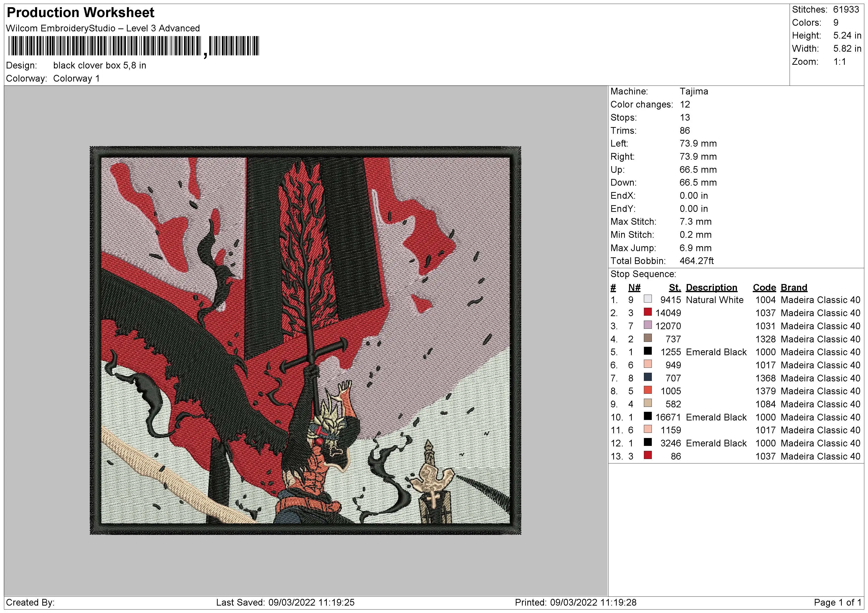Click the red swatch in stop row 2
The height and width of the screenshot is (613, 868).
point(648,312)
